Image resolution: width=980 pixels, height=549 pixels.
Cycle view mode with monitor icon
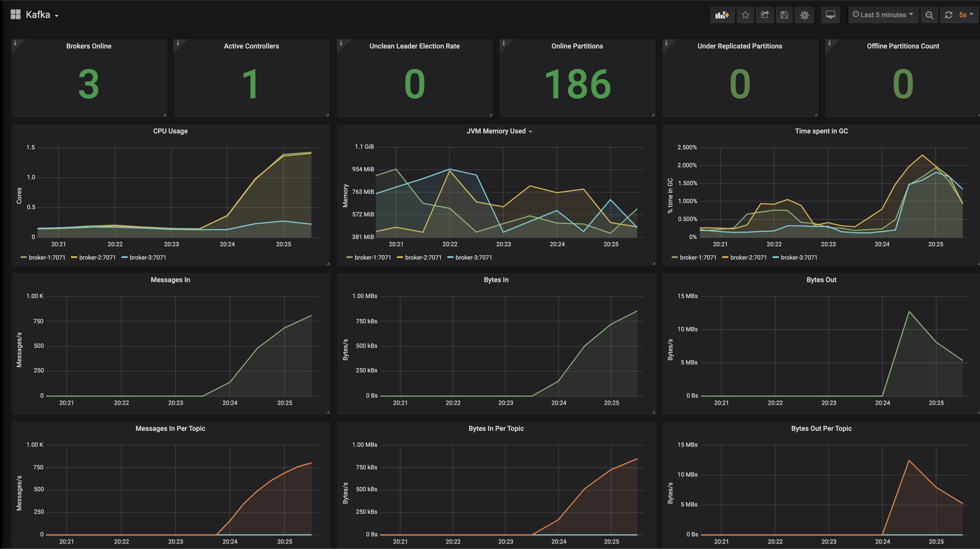[830, 15]
